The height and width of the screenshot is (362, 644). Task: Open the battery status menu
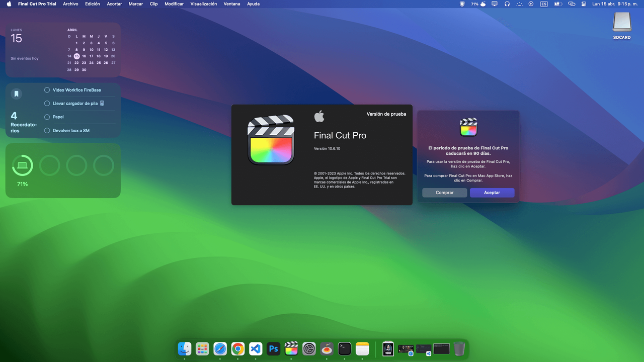pos(558,4)
